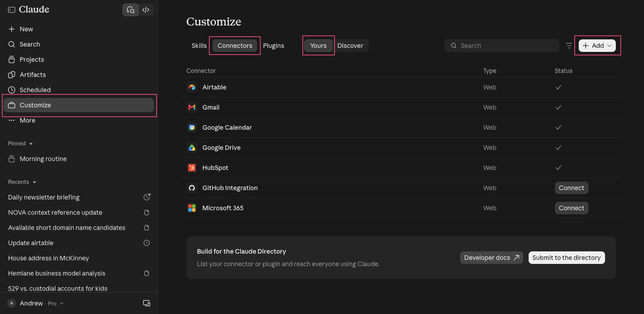Switch to code mode icon
The width and height of the screenshot is (644, 314).
[x=146, y=10]
